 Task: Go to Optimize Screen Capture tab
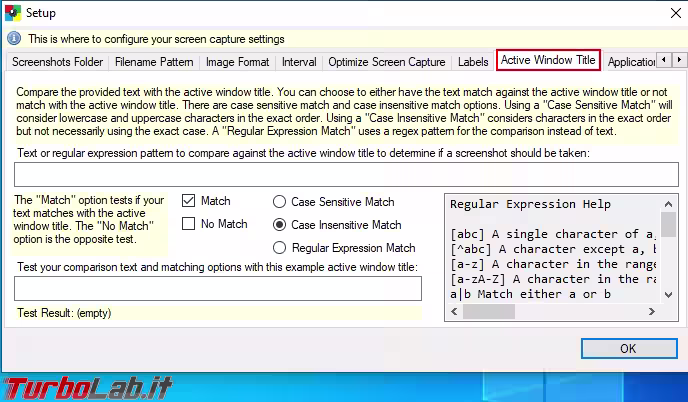[387, 62]
